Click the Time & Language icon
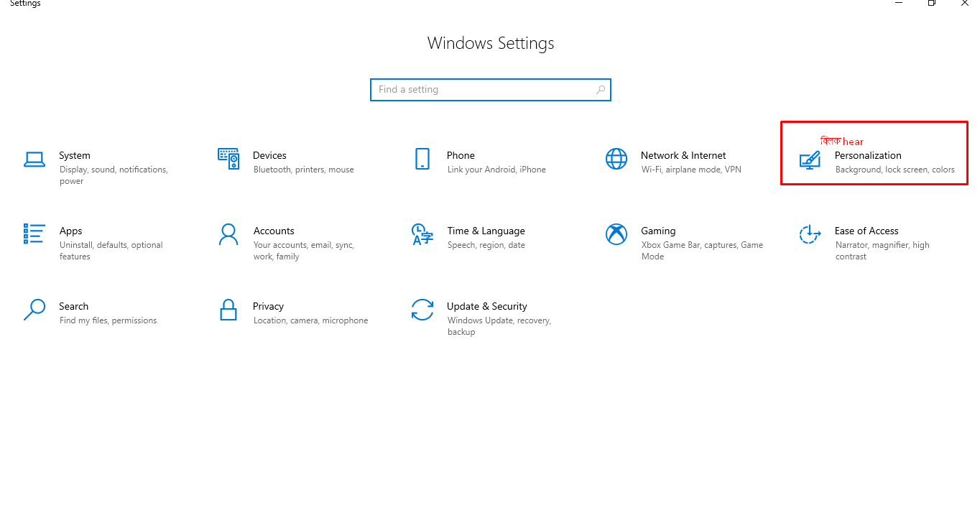This screenshot has height=513, width=980. click(422, 234)
